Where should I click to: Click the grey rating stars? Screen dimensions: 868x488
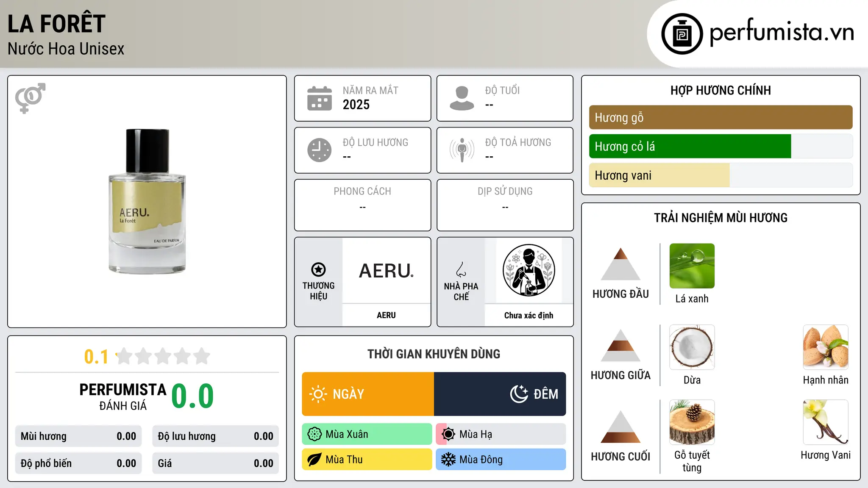(163, 356)
